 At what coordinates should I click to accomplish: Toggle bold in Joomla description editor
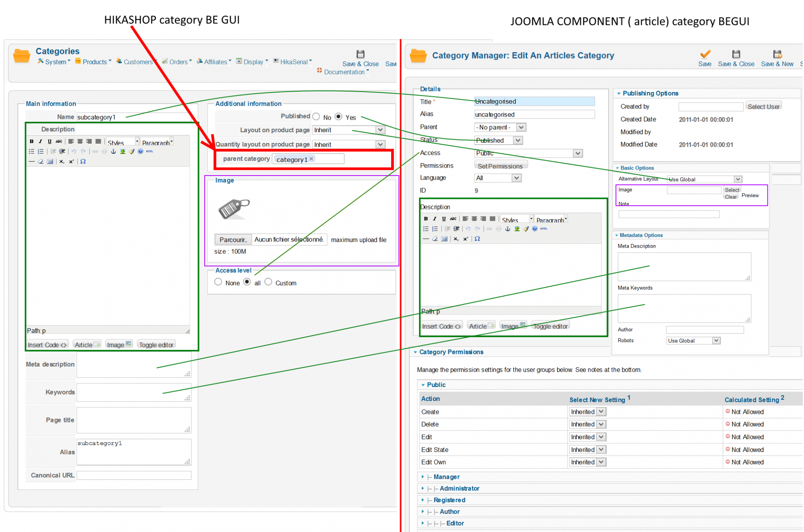[426, 219]
